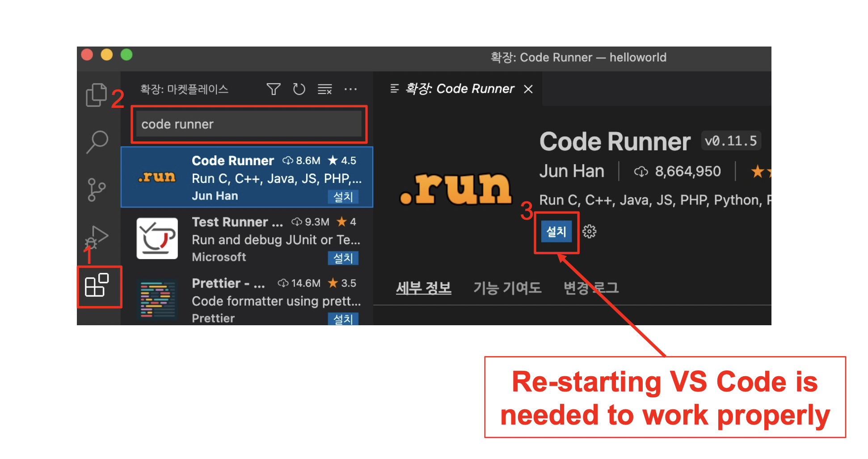The height and width of the screenshot is (459, 868).
Task: Refresh the extensions marketplace list
Action: click(299, 89)
